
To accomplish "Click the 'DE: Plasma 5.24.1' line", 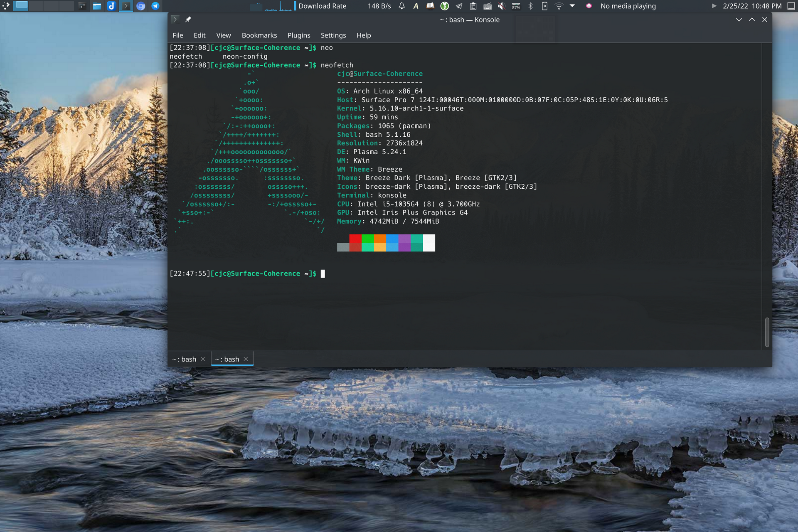I will click(372, 152).
